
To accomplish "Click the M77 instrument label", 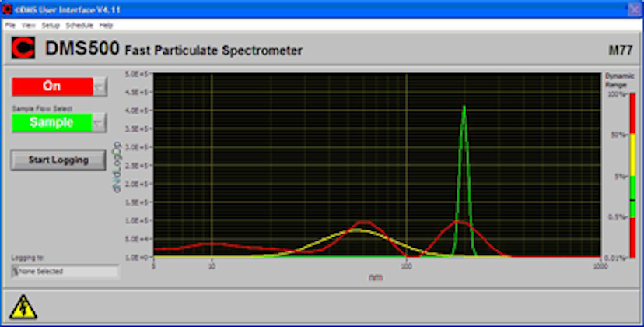I will tap(620, 51).
